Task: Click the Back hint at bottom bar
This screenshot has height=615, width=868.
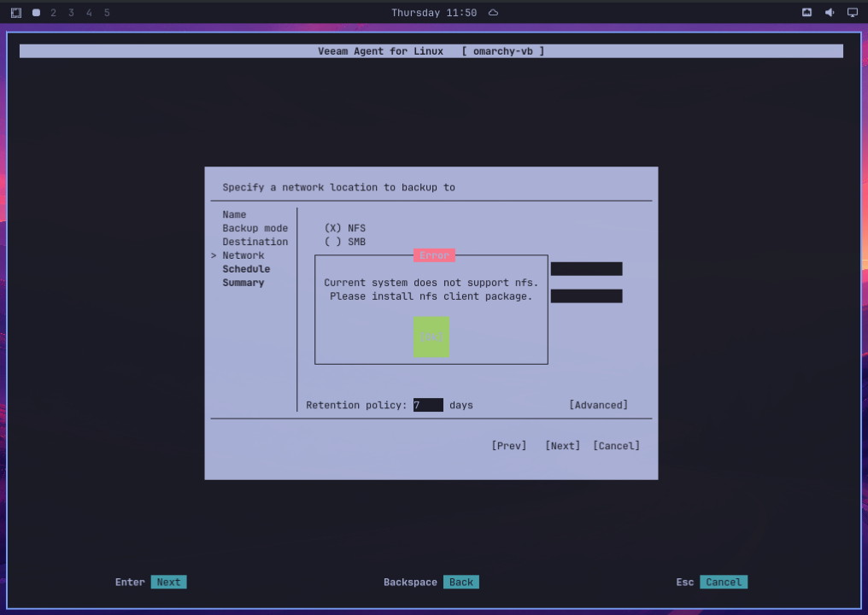Action: tap(461, 582)
